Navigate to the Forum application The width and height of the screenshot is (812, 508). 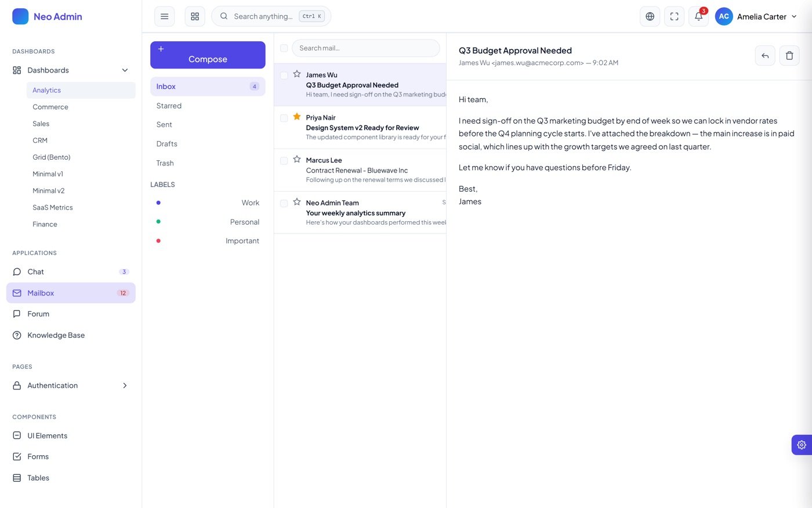coord(71,314)
